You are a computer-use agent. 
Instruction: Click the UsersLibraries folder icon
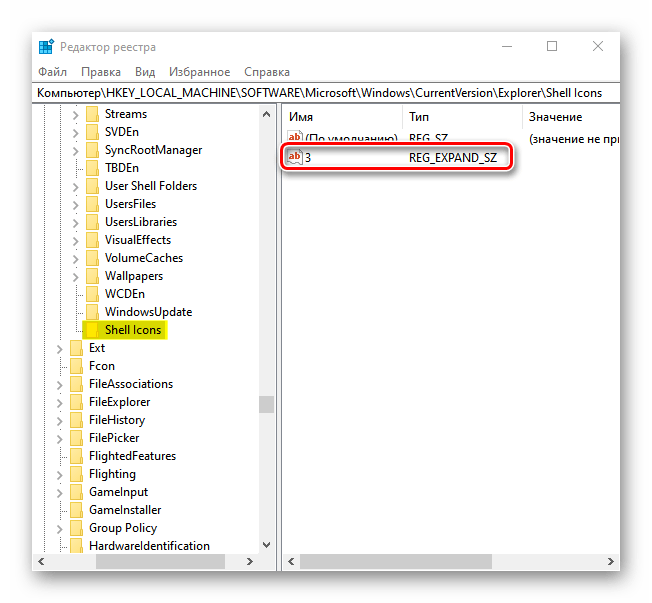[92, 222]
